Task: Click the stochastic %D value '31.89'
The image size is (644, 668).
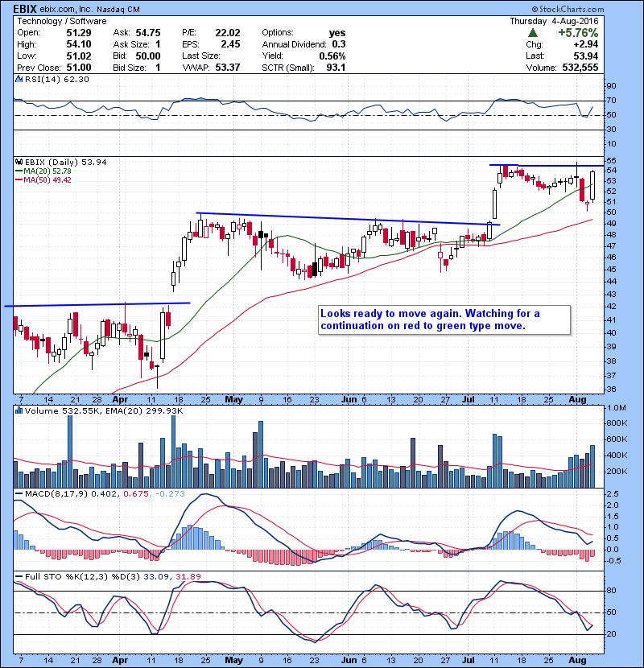Action: 188,577
